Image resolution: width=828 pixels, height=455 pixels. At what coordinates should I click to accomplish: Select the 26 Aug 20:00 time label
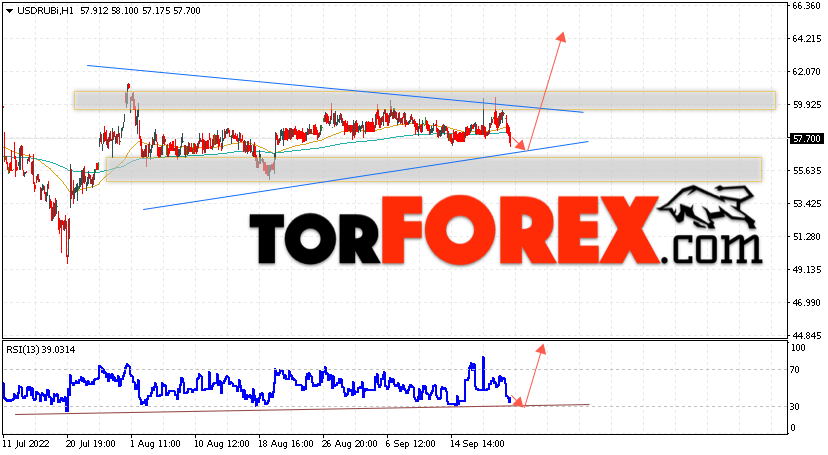click(x=350, y=443)
